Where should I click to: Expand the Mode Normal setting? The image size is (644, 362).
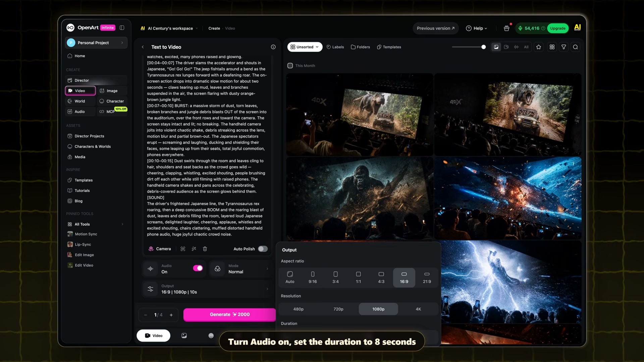click(x=240, y=268)
